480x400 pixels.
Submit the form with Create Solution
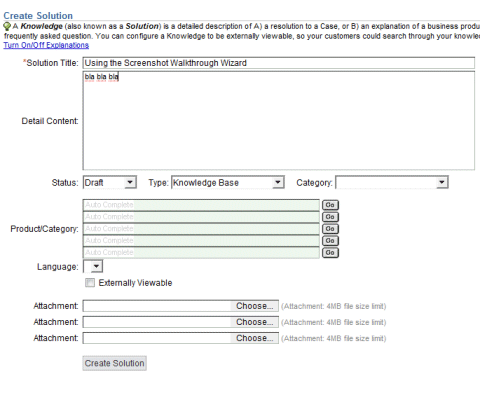(114, 363)
